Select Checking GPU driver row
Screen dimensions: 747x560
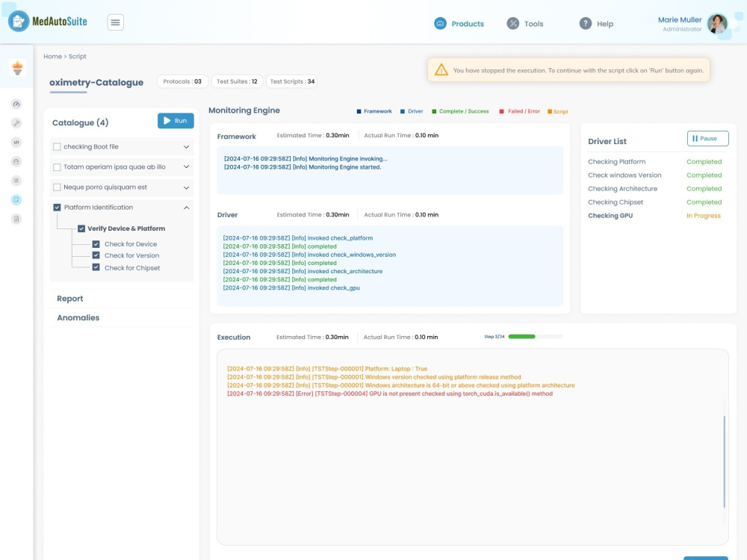654,216
